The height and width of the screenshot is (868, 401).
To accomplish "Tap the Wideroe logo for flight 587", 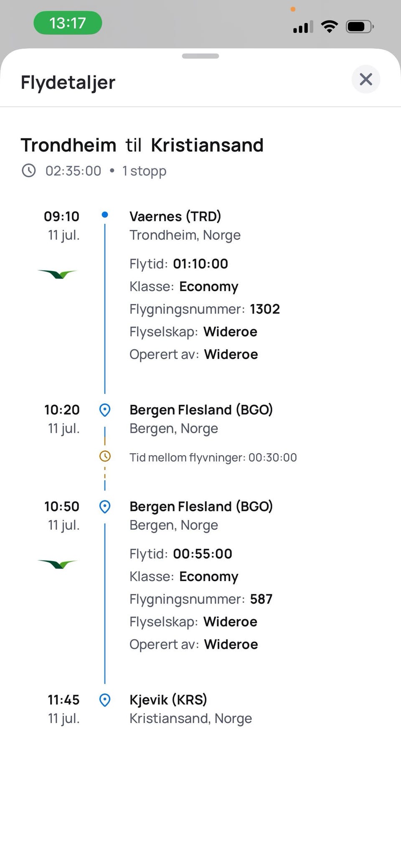I will pyautogui.click(x=58, y=564).
